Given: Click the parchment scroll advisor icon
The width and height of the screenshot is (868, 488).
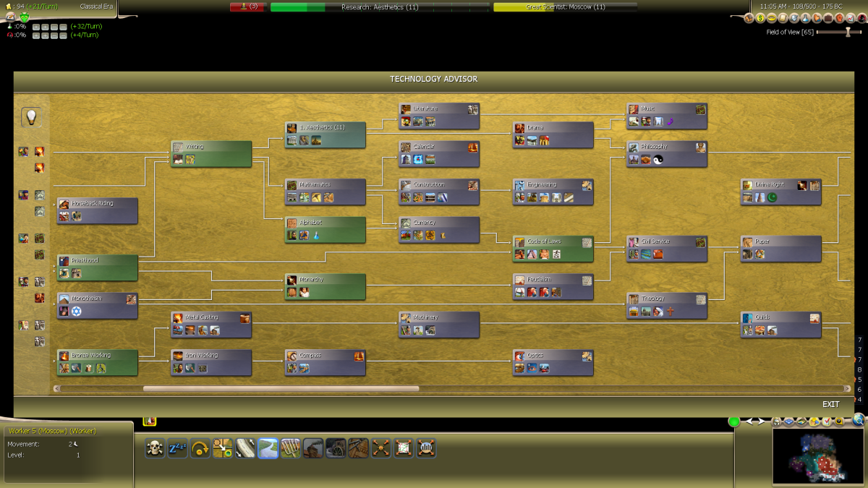Looking at the screenshot, I should [783, 18].
